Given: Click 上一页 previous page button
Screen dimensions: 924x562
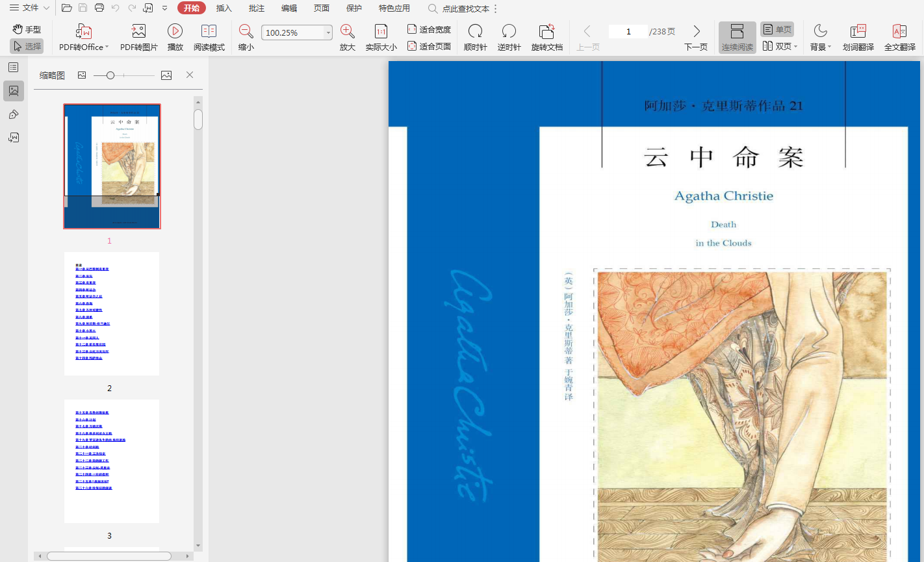Looking at the screenshot, I should pos(587,37).
